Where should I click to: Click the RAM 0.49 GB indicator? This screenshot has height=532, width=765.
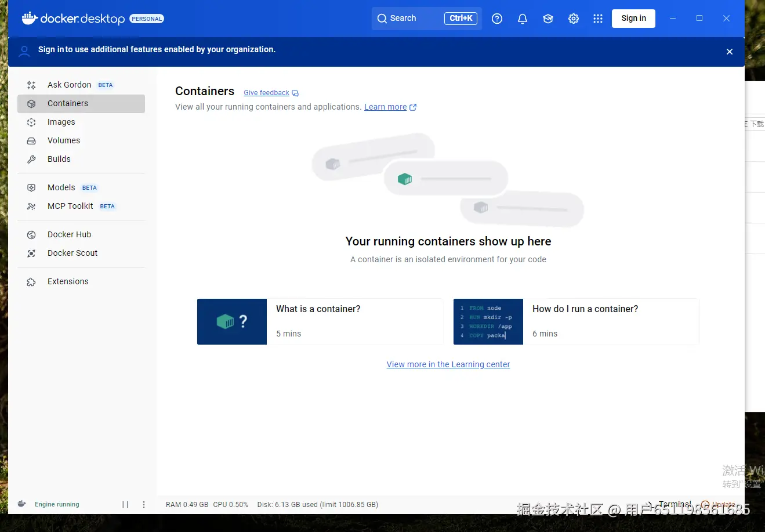[187, 505]
